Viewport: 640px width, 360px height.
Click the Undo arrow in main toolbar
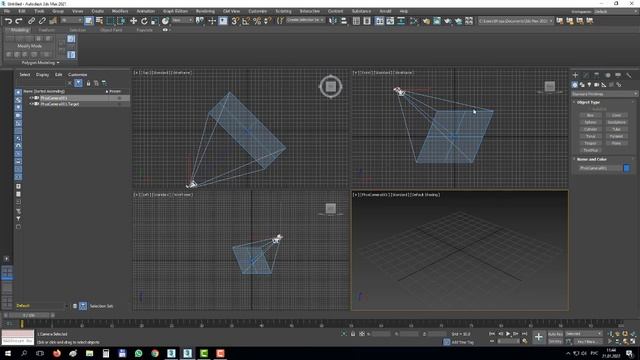tap(8, 21)
